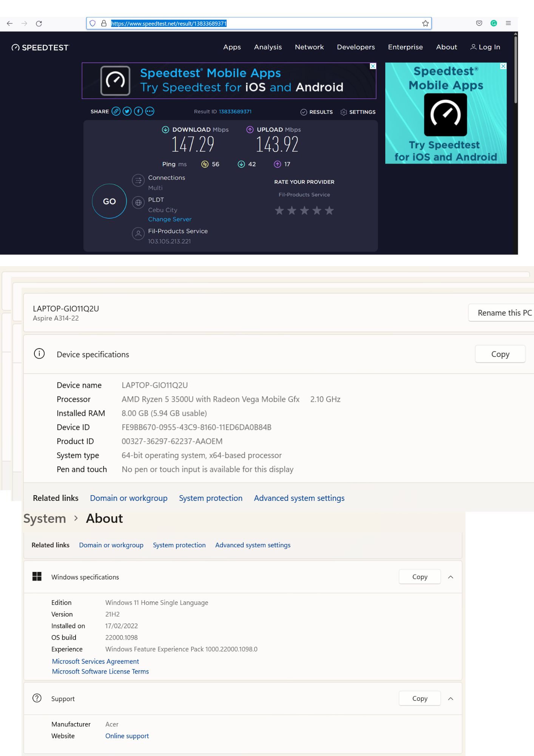The height and width of the screenshot is (756, 534).
Task: Collapse the Support section
Action: (451, 699)
